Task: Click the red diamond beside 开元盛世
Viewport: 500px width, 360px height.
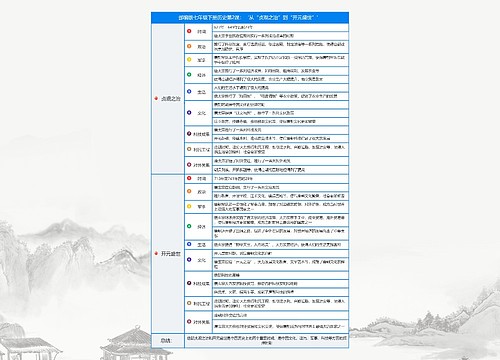Action: point(156,254)
